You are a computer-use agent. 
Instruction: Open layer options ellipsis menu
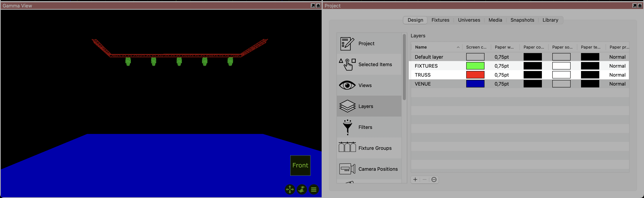pyautogui.click(x=434, y=180)
